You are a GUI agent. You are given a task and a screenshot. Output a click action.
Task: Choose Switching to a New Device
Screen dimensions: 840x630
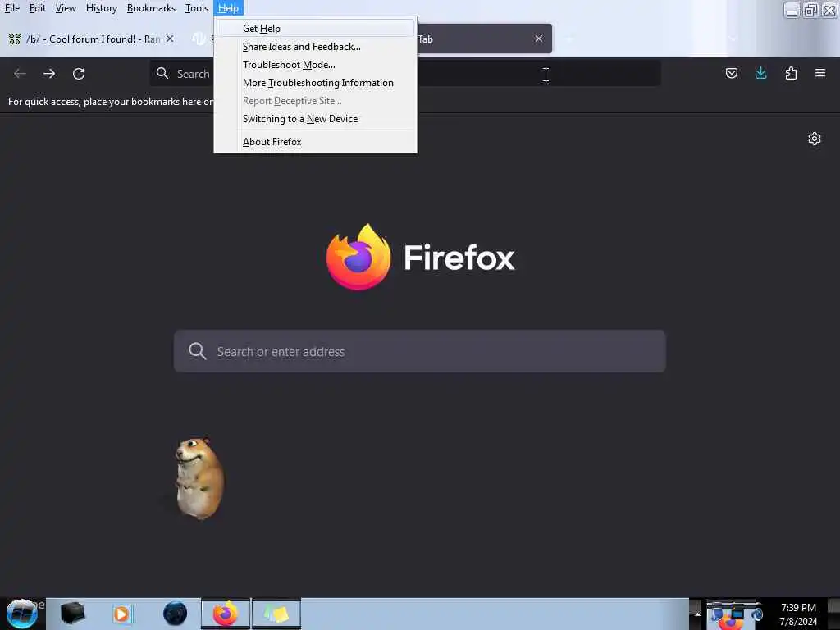pos(316,119)
